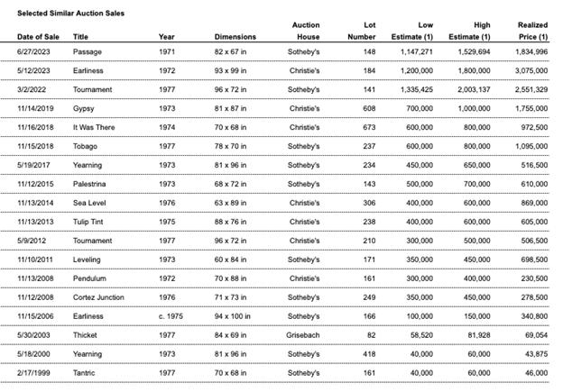Click the "Passage" title cell
The width and height of the screenshot is (563, 392).
pos(88,51)
